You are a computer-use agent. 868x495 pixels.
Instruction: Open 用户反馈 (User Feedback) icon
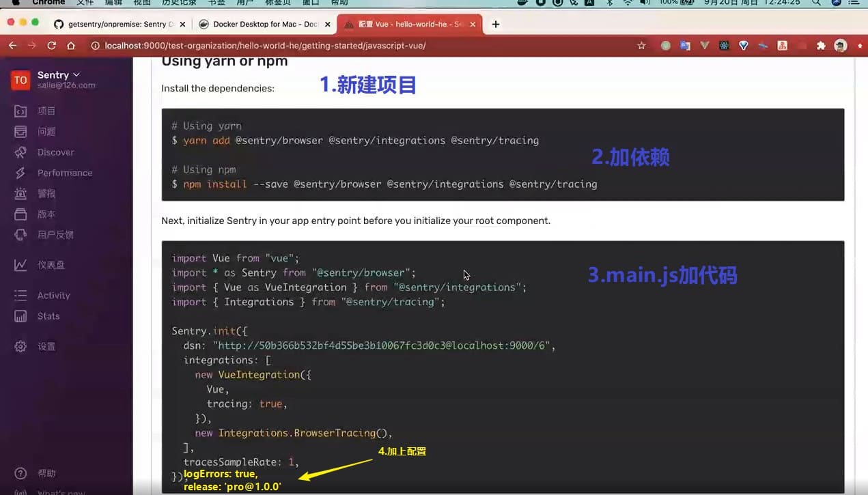click(x=20, y=235)
